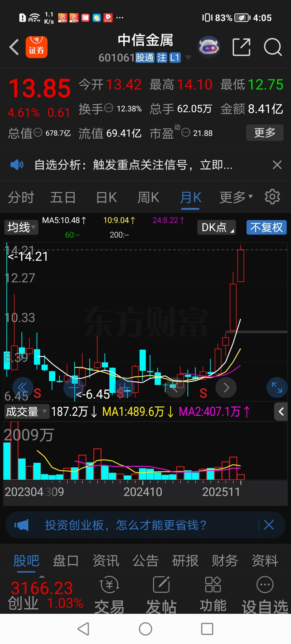Open the robot assistant avatar
The width and height of the screenshot is (291, 644).
[209, 47]
